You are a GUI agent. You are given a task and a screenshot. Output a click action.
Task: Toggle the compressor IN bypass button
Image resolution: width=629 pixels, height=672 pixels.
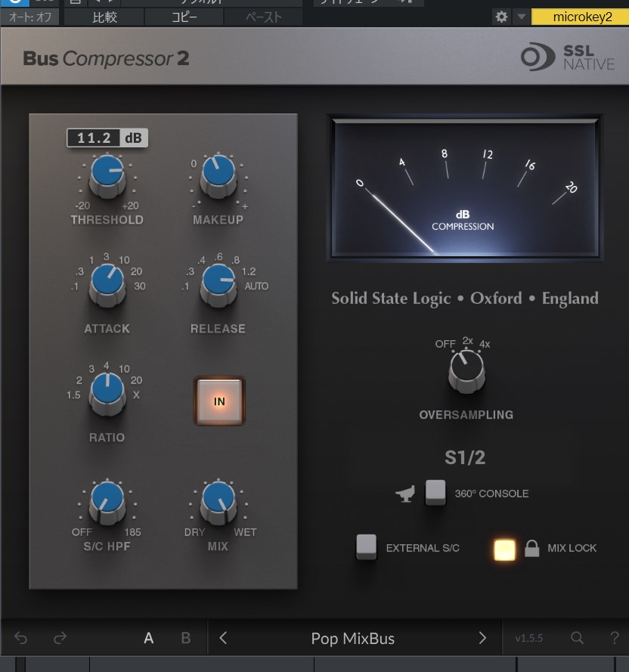(x=219, y=401)
